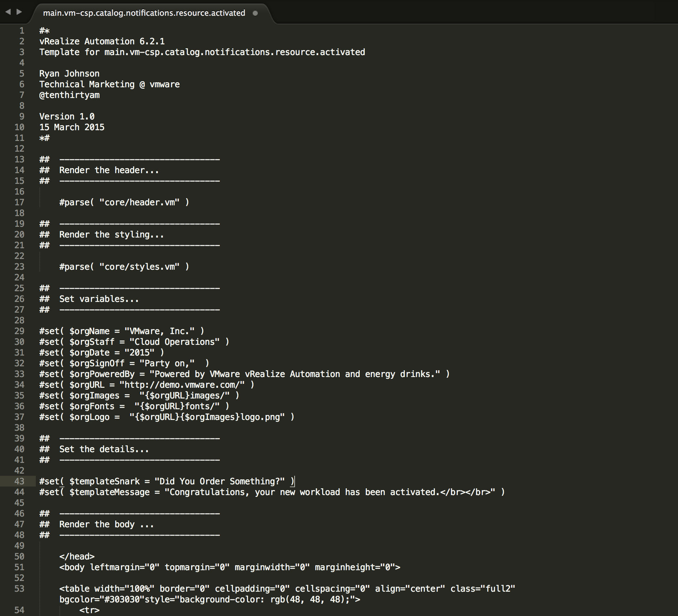Click the left tab-scroll arrow
The image size is (678, 616).
click(8, 12)
